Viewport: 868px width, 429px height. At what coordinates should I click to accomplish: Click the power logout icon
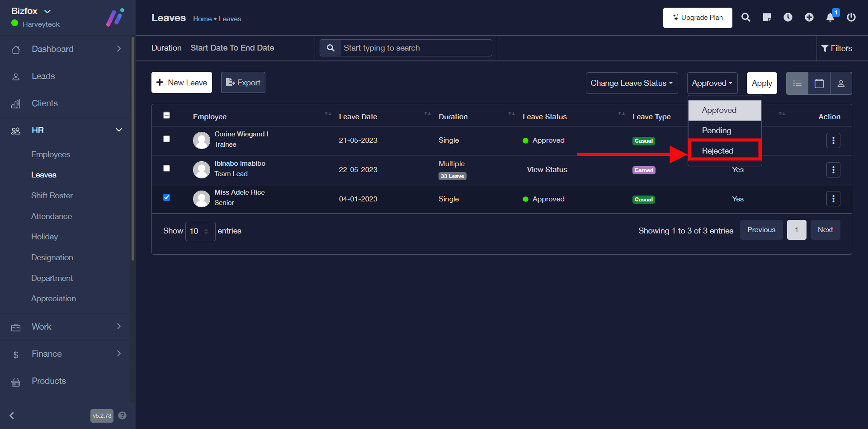[851, 18]
